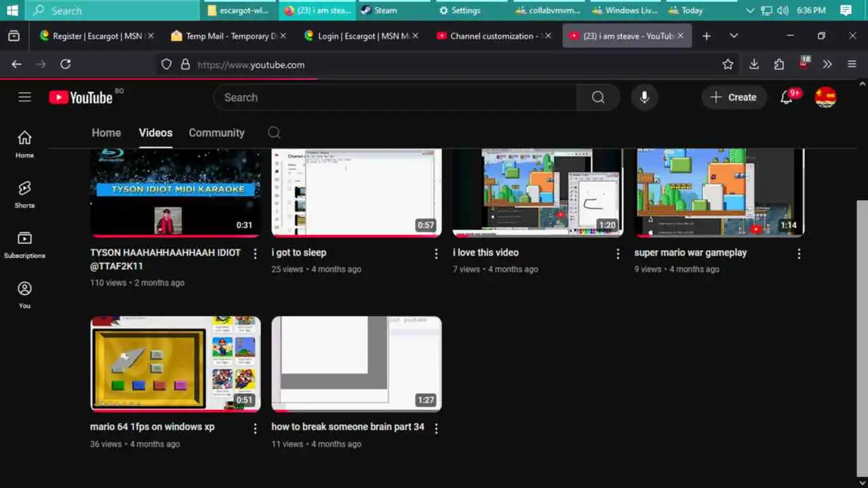Click the "i love this video" title link
The image size is (868, 488).
(x=486, y=253)
